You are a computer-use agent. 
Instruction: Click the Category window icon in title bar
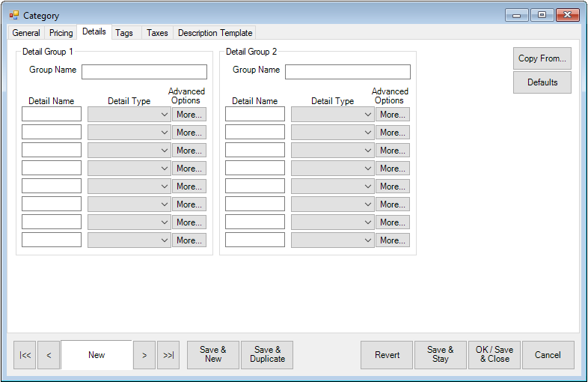tap(14, 15)
